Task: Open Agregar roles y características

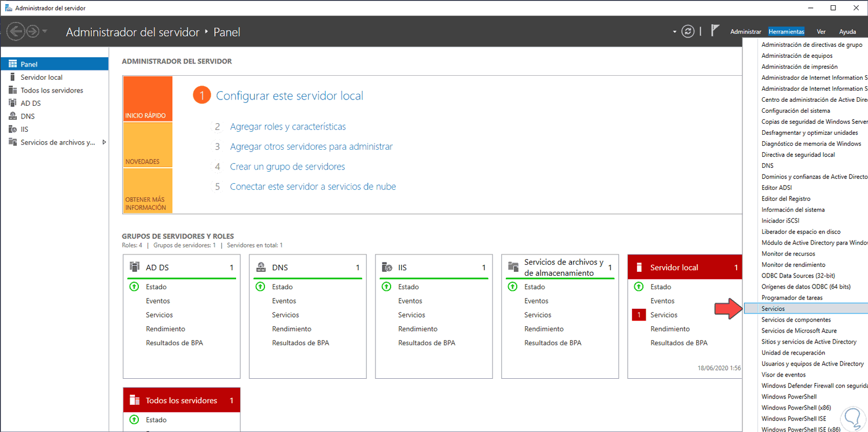Action: click(288, 127)
